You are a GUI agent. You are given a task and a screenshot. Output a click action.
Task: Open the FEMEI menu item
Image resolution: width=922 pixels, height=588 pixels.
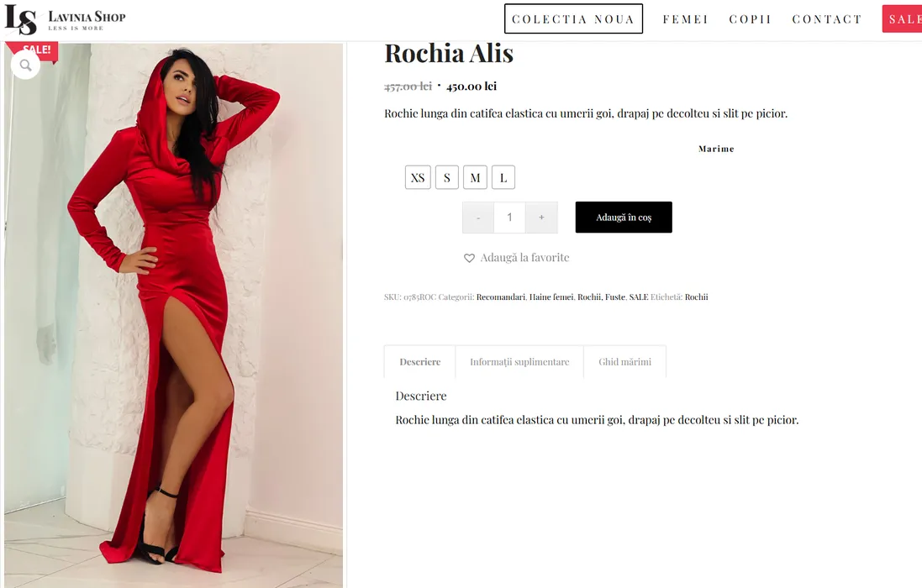(x=686, y=19)
